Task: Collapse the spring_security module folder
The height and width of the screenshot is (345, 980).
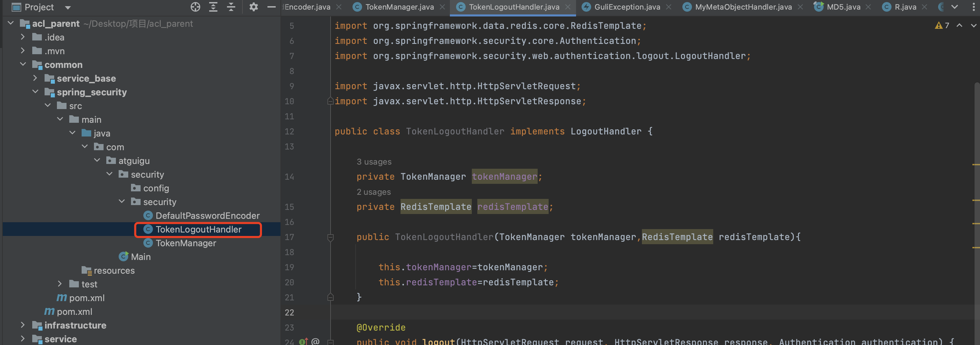Action: 35,92
